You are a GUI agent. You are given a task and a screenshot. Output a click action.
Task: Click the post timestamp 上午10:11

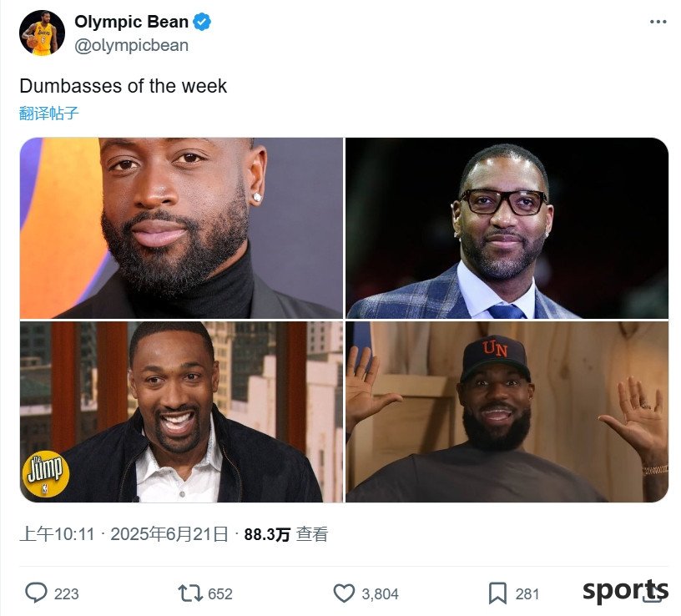pos(58,534)
